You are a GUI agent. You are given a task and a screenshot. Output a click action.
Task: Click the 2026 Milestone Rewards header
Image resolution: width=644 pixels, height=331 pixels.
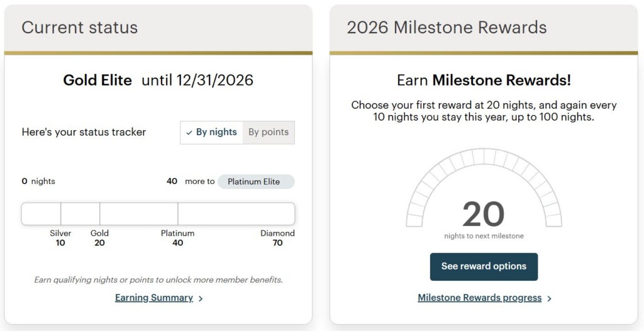[x=447, y=28]
